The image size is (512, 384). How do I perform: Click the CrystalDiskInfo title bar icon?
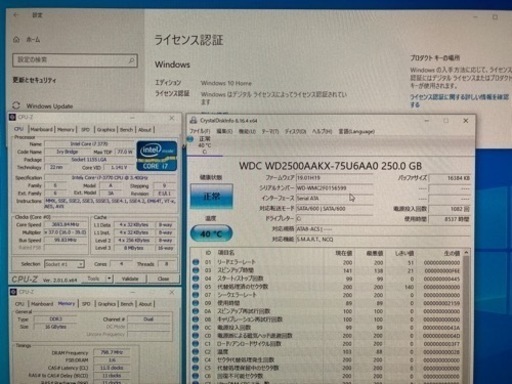(193, 120)
